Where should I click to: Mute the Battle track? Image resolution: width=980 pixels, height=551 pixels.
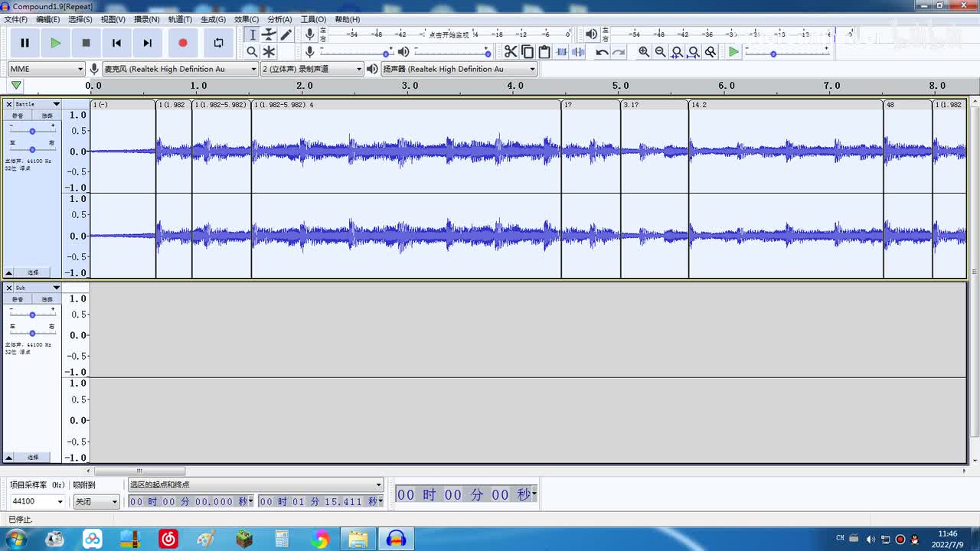tap(18, 116)
